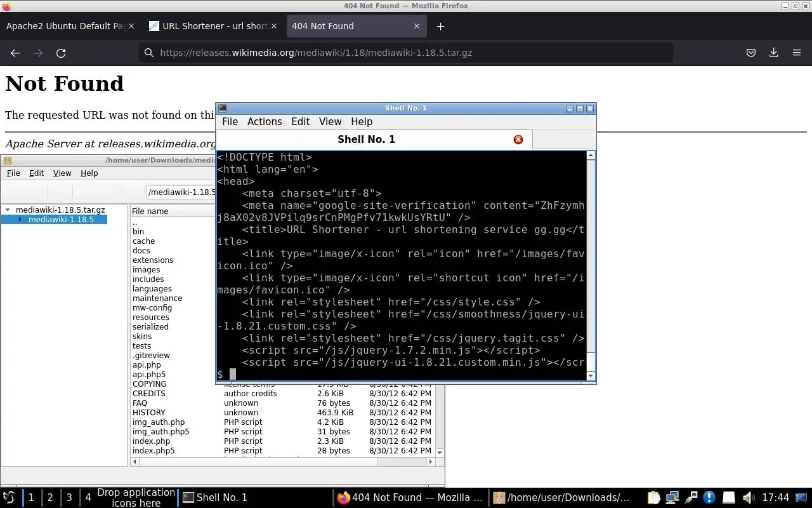This screenshot has width=812, height=508.
Task: Open the terminal Edit menu
Action: pos(300,121)
